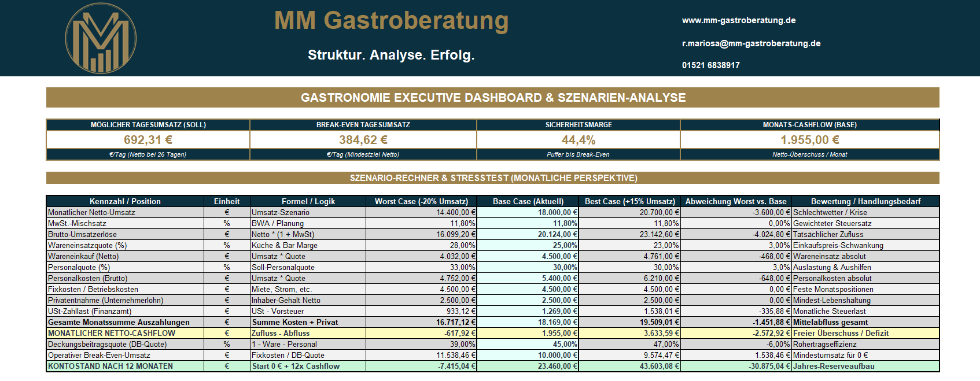Click the 'Brutto-Umsatzerlöse' row label
The image size is (980, 381).
coord(125,235)
